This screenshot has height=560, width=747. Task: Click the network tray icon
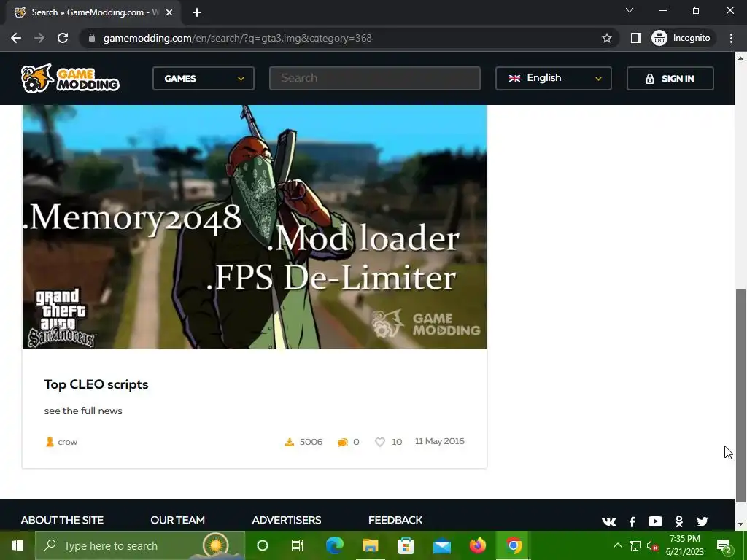635,545
